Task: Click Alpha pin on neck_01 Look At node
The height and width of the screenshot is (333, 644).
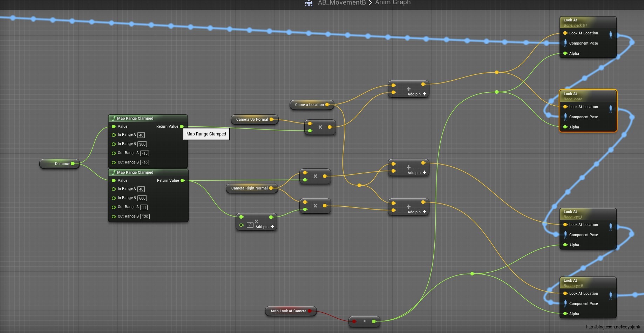Action: point(565,53)
